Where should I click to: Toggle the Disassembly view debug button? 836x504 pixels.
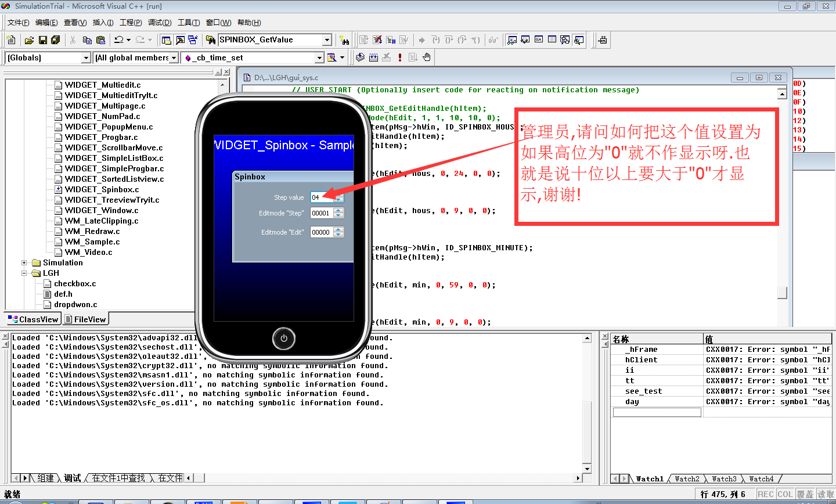coord(579,39)
